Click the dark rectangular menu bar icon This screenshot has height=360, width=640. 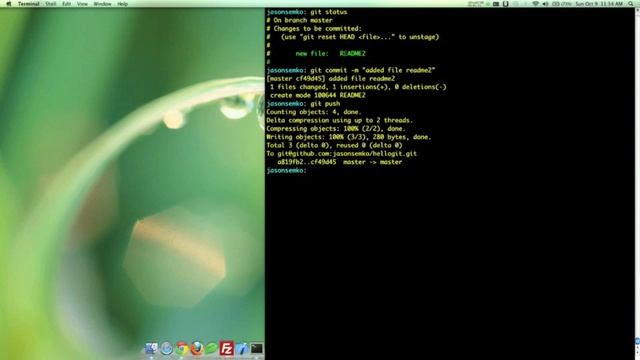point(496,4)
